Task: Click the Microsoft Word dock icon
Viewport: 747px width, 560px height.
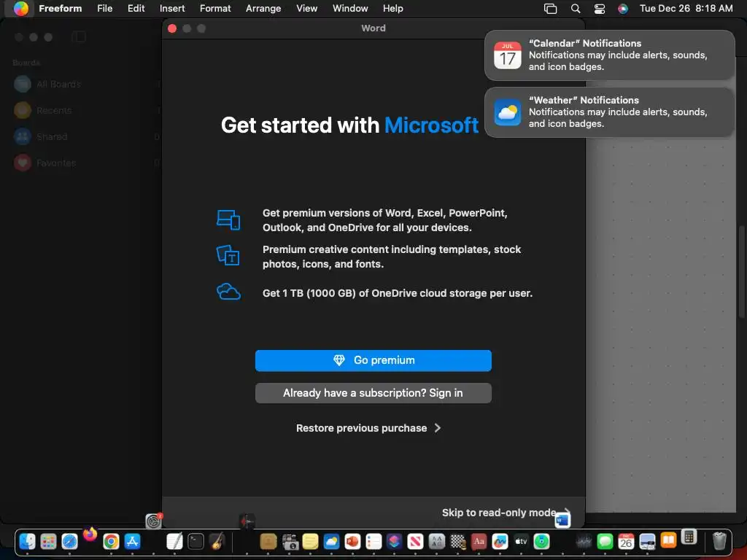Action: pyautogui.click(x=562, y=520)
